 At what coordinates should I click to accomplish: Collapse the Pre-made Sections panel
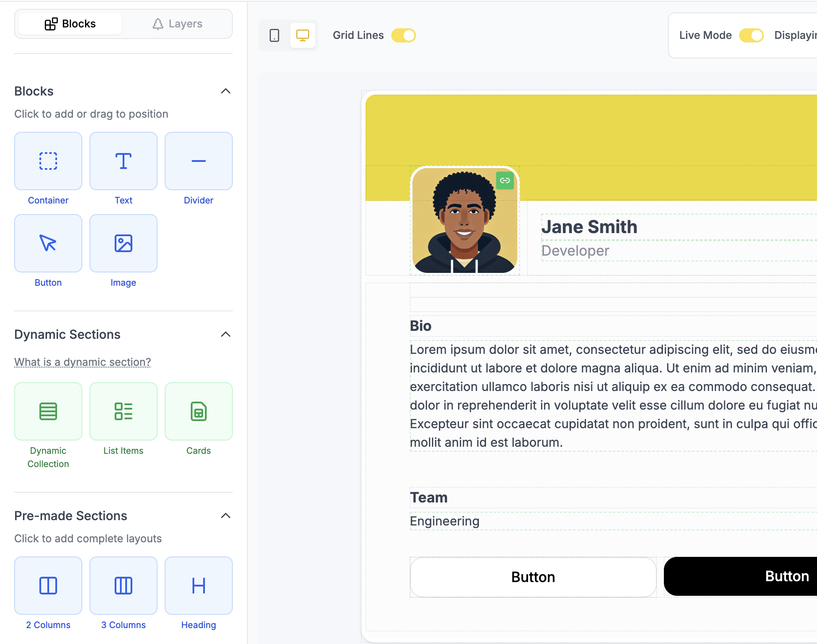click(226, 516)
